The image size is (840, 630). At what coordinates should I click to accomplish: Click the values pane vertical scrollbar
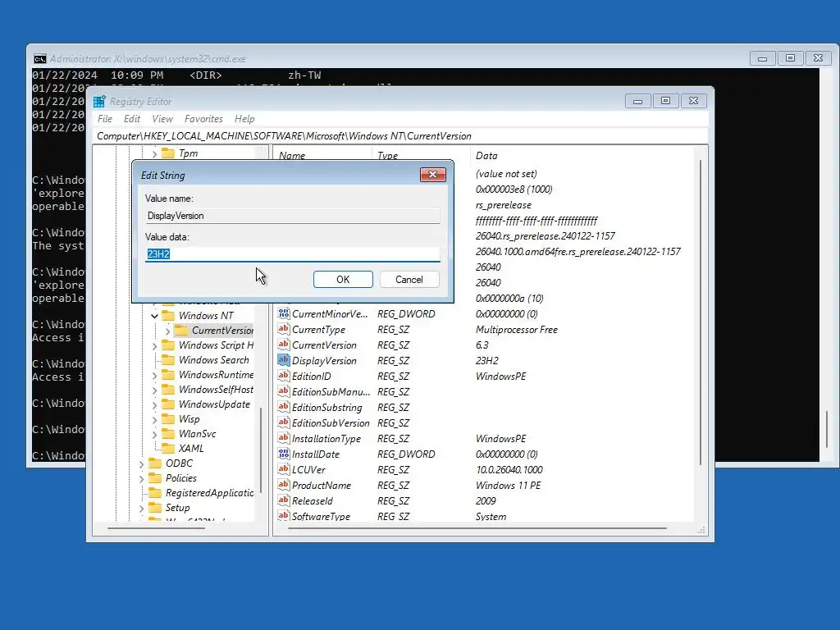pos(701,312)
